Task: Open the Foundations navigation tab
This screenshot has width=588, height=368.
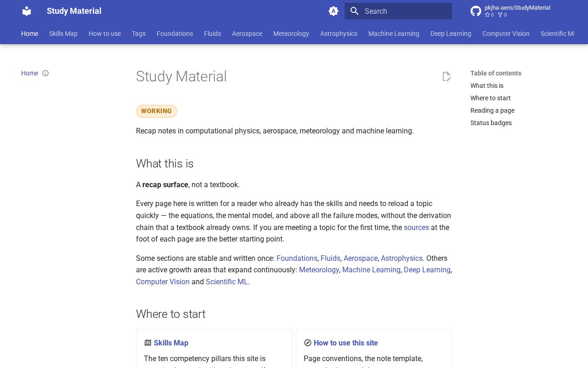Action: click(x=175, y=34)
